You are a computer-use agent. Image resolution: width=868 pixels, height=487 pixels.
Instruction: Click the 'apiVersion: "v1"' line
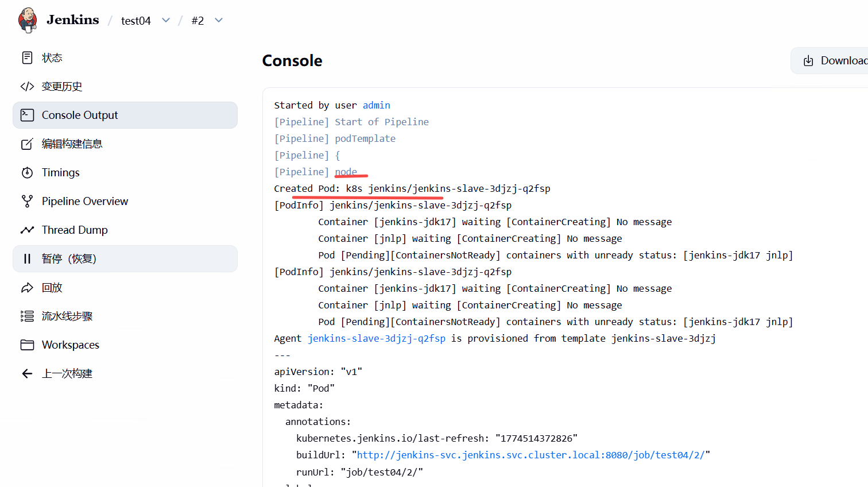(318, 372)
